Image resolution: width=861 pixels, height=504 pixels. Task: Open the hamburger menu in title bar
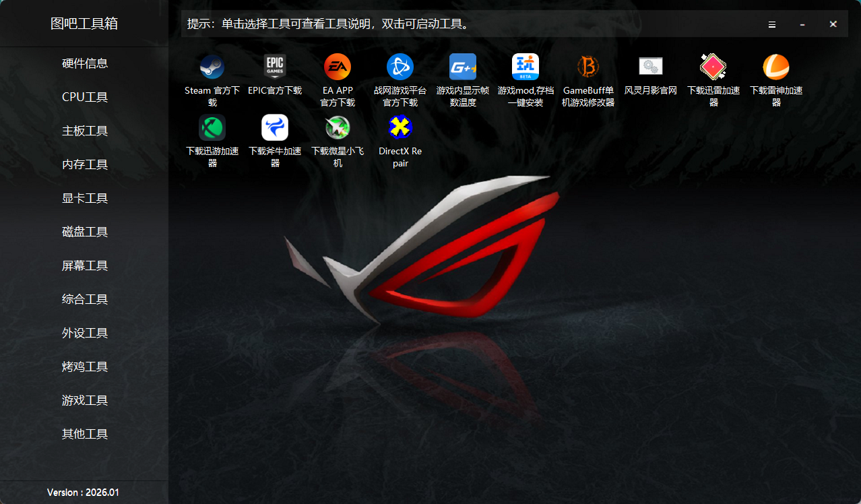tap(772, 24)
